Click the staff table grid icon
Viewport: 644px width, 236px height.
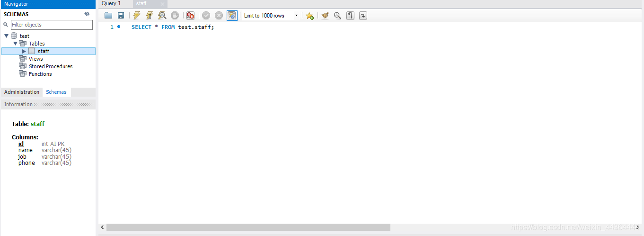(x=31, y=51)
